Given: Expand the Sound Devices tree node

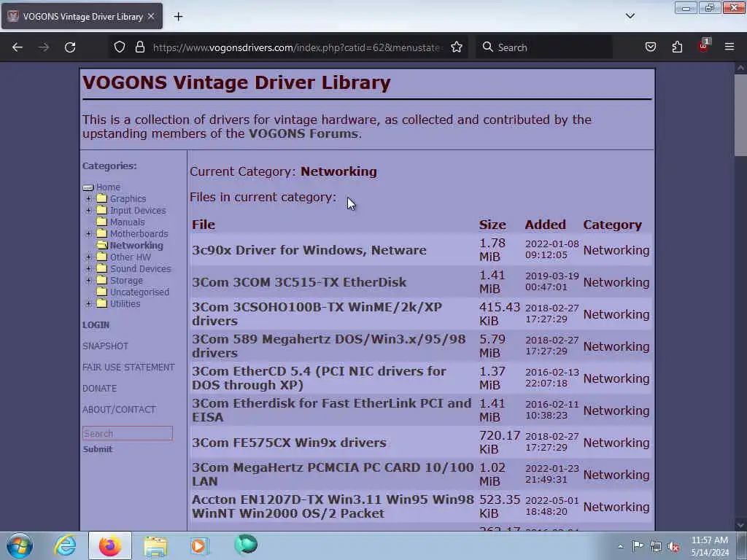Looking at the screenshot, I should tap(88, 268).
